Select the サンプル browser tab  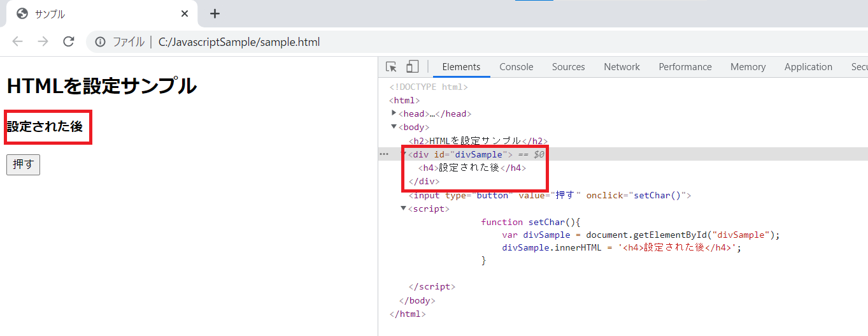(x=102, y=13)
